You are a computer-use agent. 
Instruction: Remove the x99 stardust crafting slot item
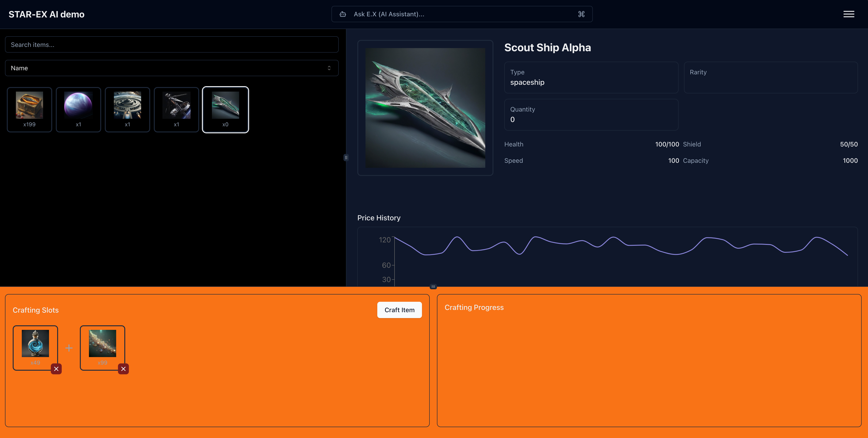123,369
